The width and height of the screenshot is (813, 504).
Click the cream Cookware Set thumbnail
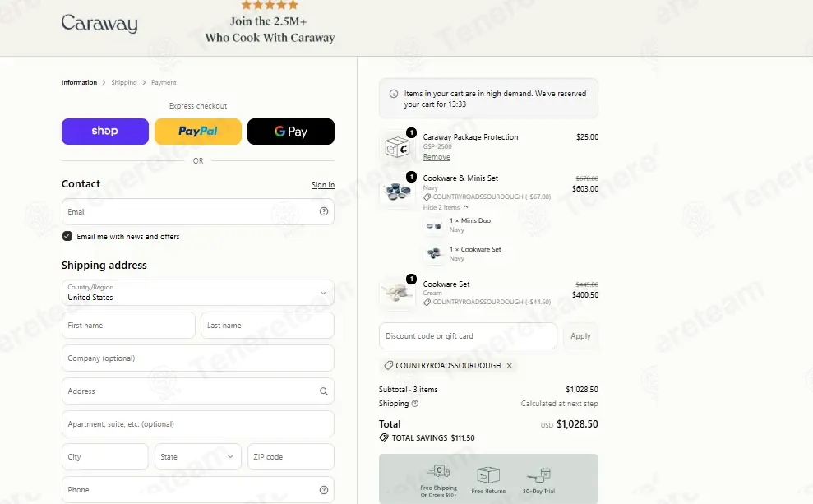pos(397,293)
